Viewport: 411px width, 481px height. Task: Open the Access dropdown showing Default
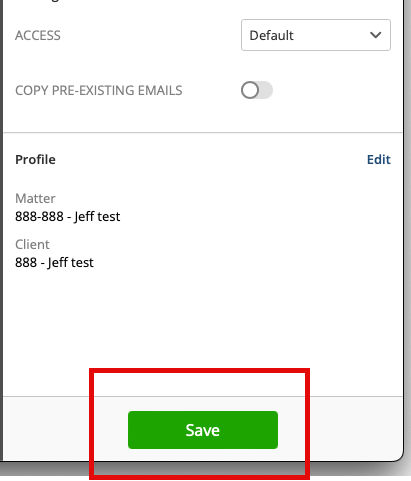pyautogui.click(x=316, y=35)
